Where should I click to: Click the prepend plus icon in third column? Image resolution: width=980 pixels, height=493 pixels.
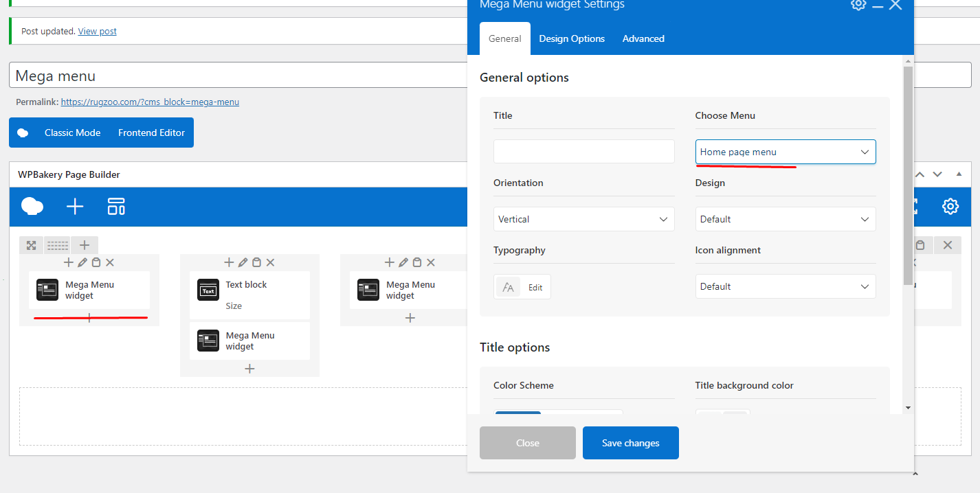tap(390, 262)
